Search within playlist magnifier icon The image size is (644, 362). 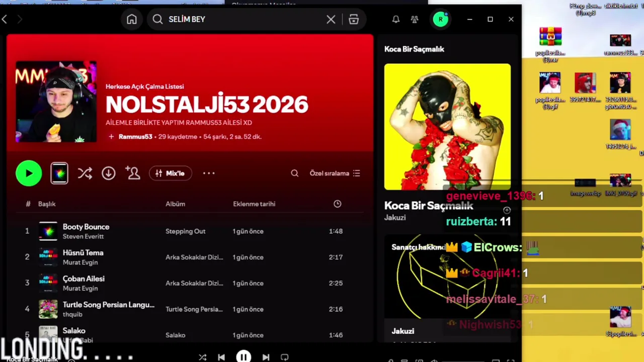[295, 173]
